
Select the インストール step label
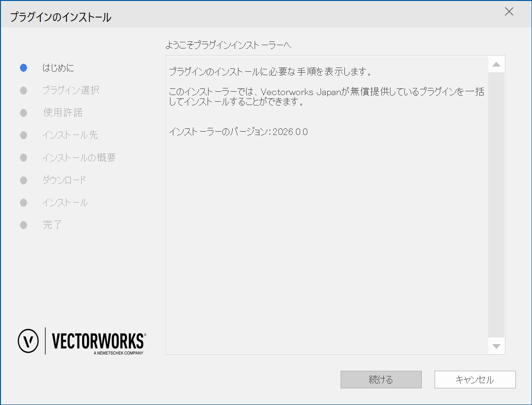tap(65, 203)
